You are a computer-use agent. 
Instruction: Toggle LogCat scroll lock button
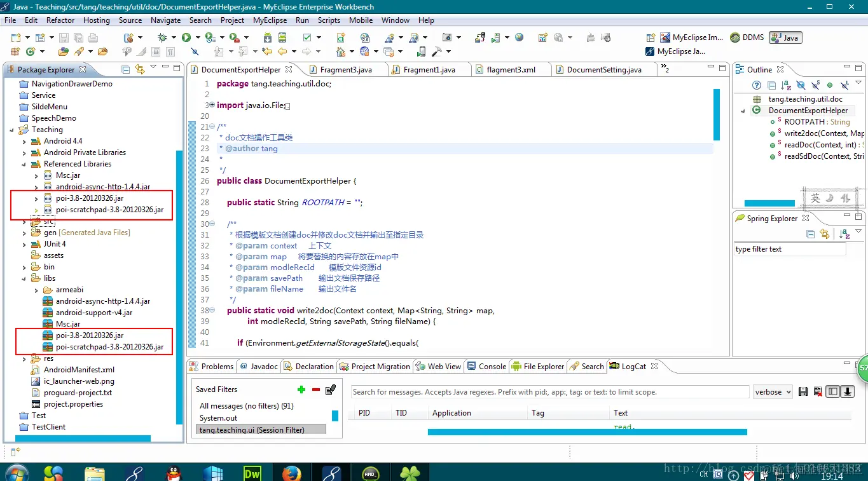[x=848, y=392]
